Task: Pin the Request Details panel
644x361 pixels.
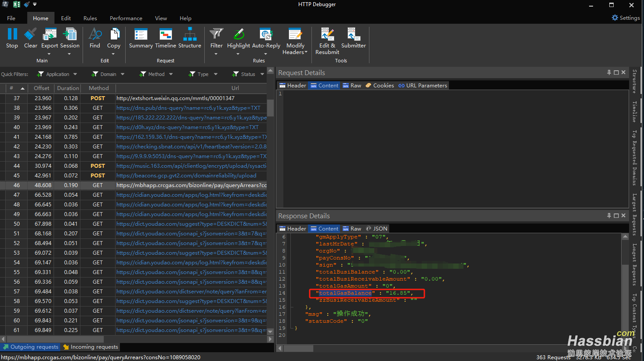Action: pos(609,72)
